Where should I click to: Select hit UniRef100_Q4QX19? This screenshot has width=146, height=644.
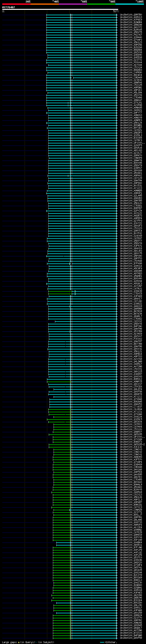coord(131,306)
